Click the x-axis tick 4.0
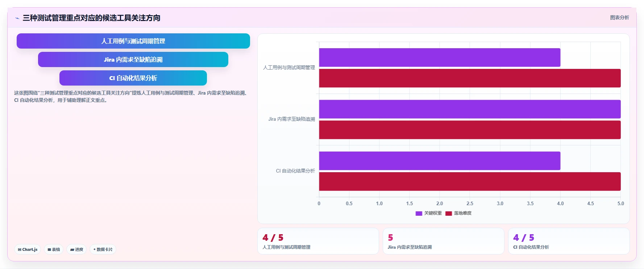This screenshot has height=269, width=644. 560,203
